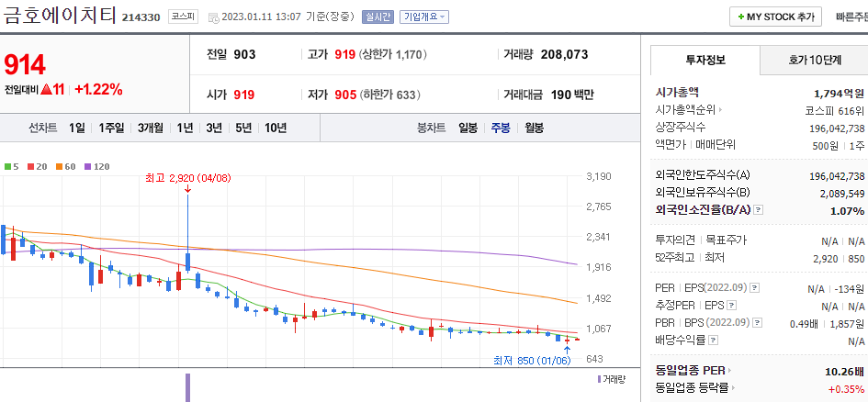Select the 3년 line chart
Image resolution: width=868 pixels, height=402 pixels.
214,128
